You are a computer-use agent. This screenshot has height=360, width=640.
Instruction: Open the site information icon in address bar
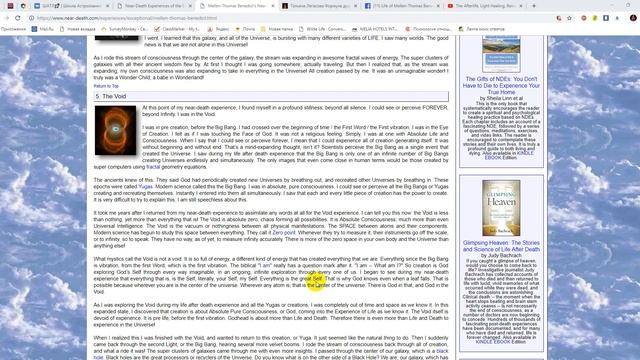[x=31, y=18]
